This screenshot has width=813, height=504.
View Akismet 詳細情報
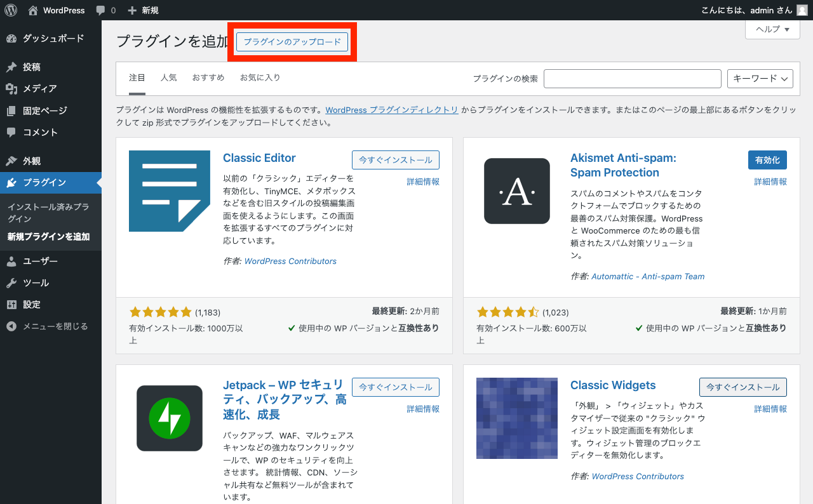click(x=770, y=182)
